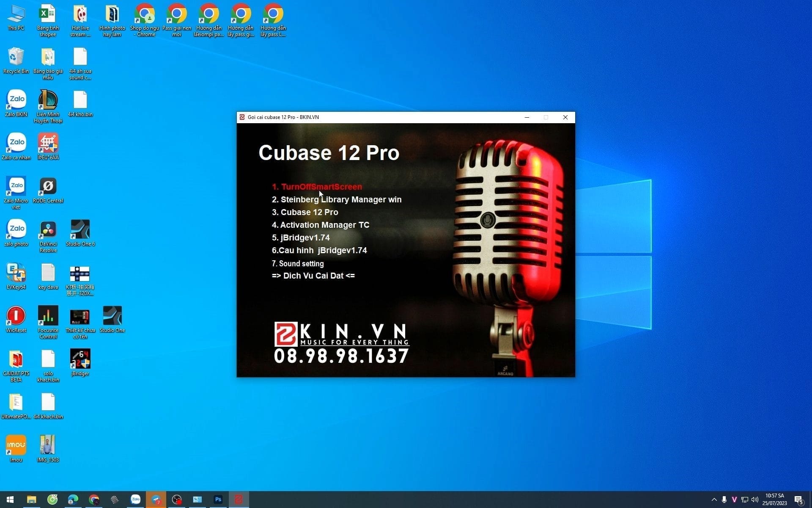Open UltimatePO... folder icon
The height and width of the screenshot is (508, 812).
pos(16,406)
